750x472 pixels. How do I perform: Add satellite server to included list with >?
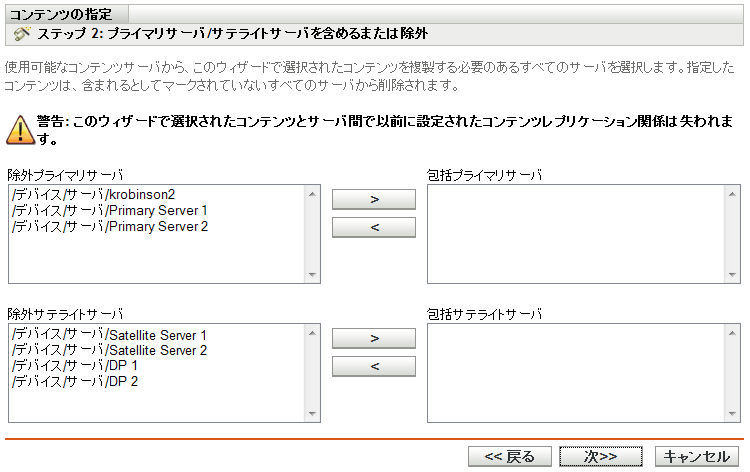tap(373, 338)
